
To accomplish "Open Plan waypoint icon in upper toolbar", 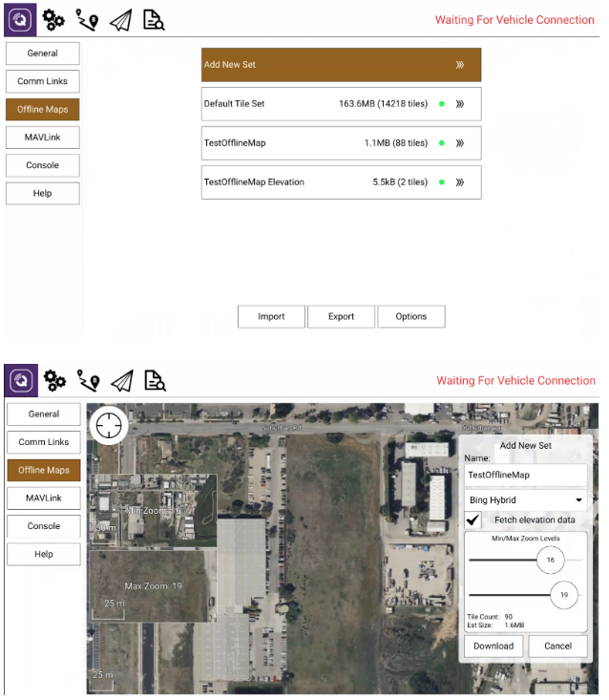I will (x=87, y=19).
